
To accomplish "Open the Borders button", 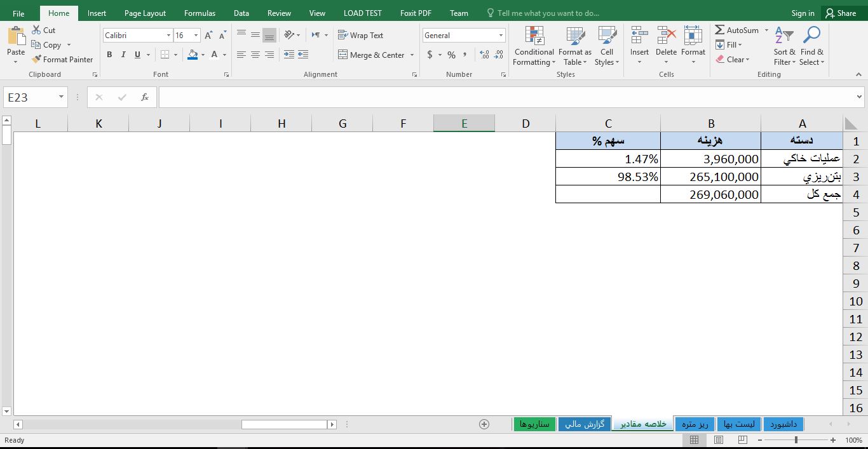I will (165, 55).
